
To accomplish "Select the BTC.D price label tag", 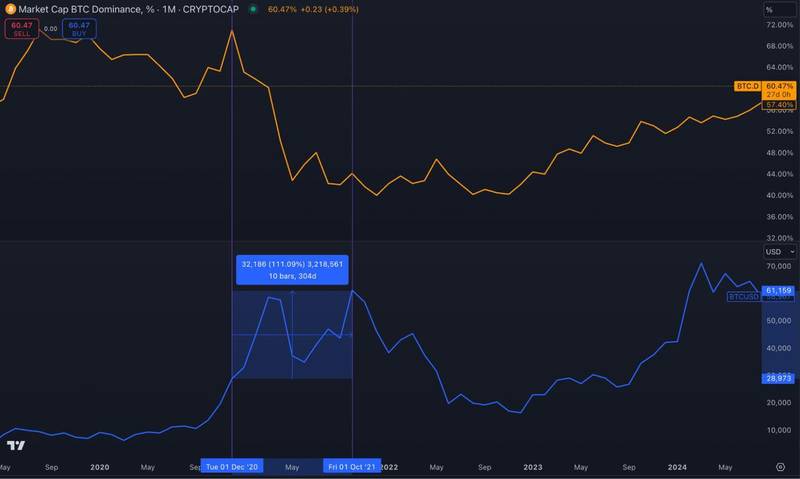I will coord(747,86).
